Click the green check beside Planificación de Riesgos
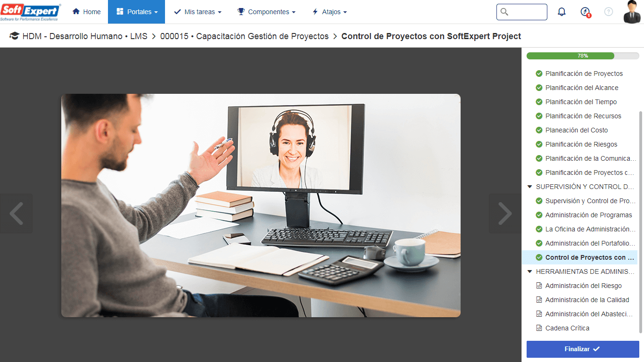 pos(539,144)
